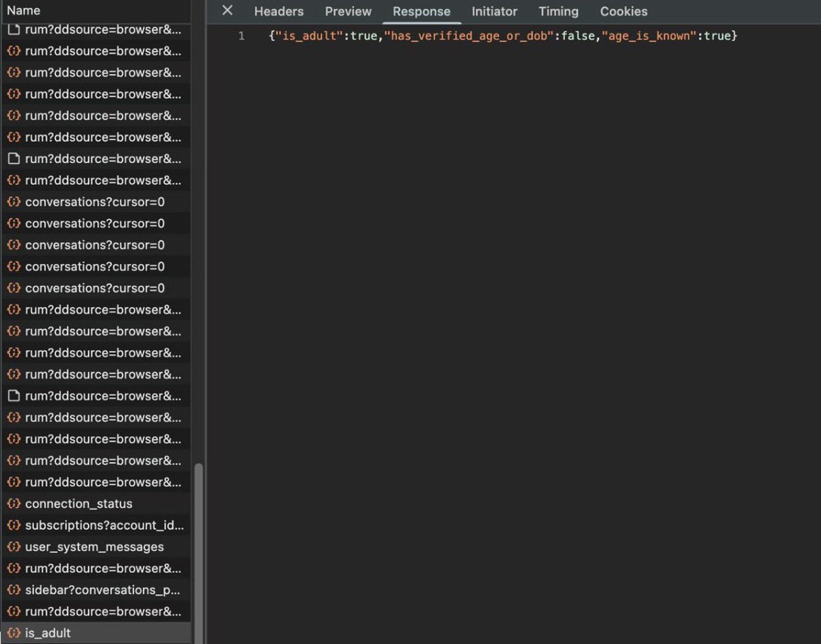View the Cookies tab
821x644 pixels.
[x=624, y=12]
